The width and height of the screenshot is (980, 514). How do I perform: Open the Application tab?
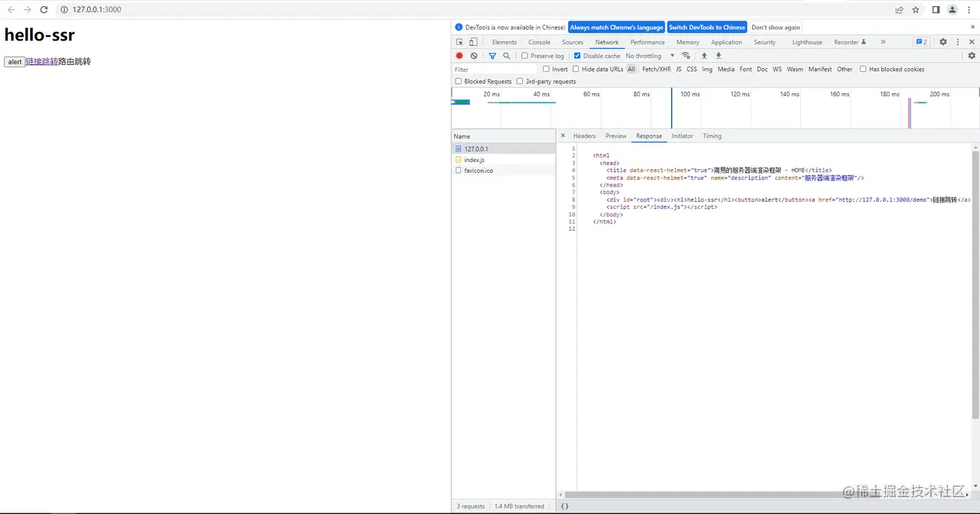click(727, 42)
